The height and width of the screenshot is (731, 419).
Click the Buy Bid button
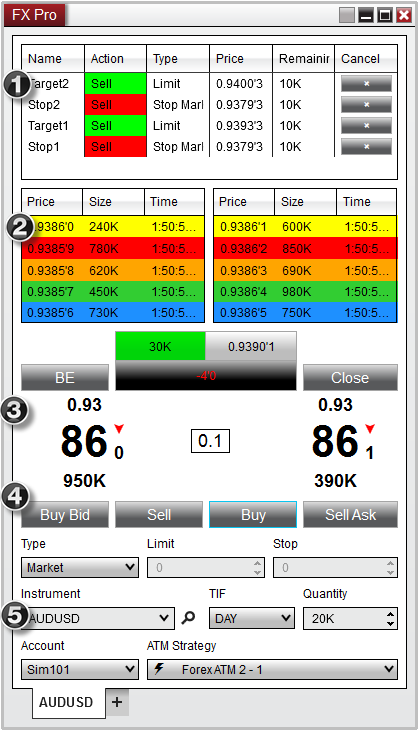pyautogui.click(x=65, y=515)
